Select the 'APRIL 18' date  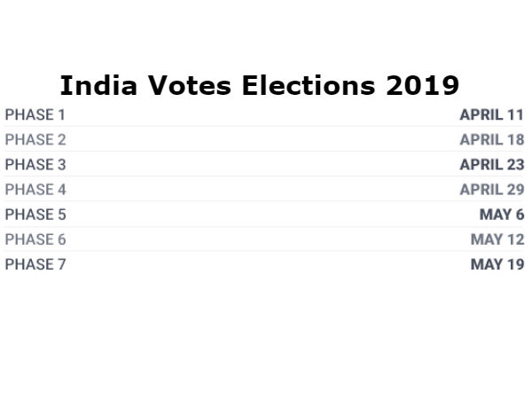click(x=492, y=139)
